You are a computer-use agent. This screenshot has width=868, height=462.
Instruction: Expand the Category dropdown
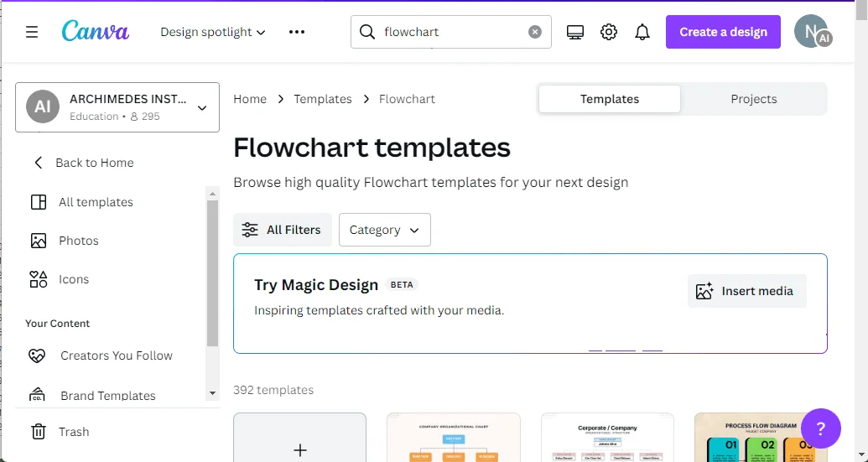point(385,230)
